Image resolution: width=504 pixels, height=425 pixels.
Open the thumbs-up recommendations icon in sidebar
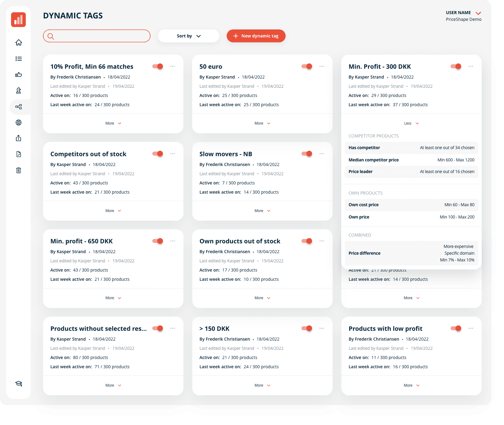(x=19, y=75)
